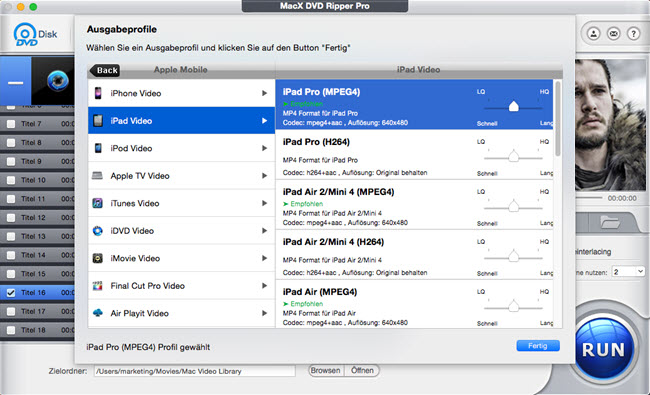Select the Final Cut Pro Video category
The image size is (650, 395).
[x=182, y=286]
